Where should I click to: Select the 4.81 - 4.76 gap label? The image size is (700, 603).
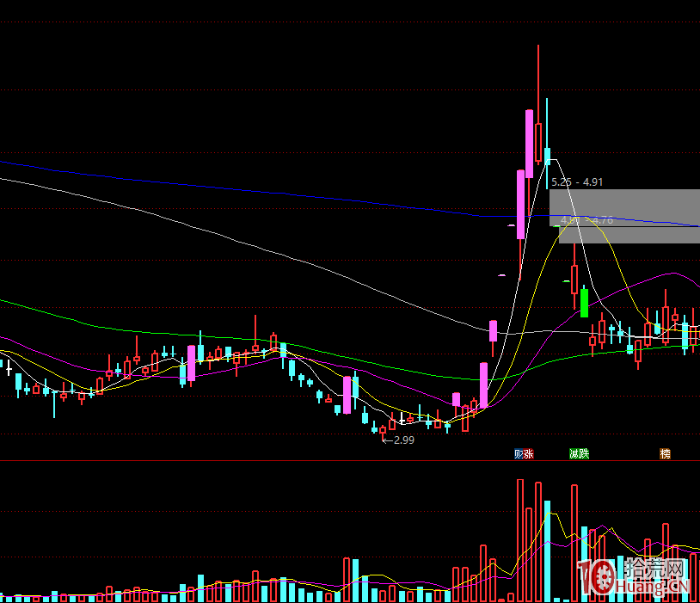586,220
